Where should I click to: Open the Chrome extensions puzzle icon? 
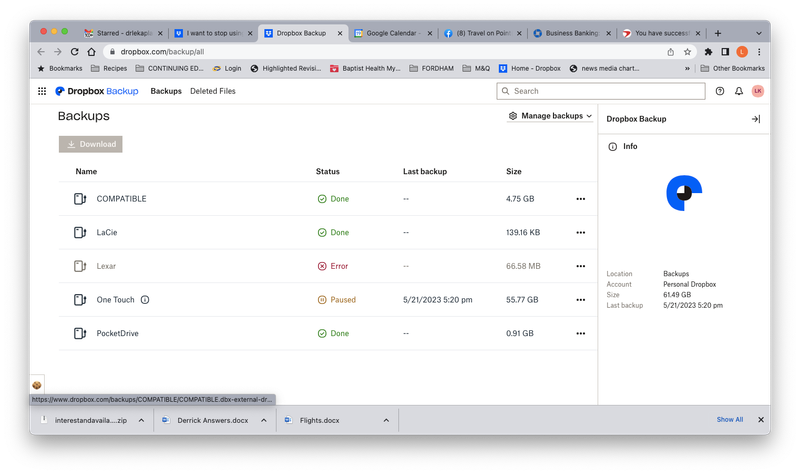point(708,52)
